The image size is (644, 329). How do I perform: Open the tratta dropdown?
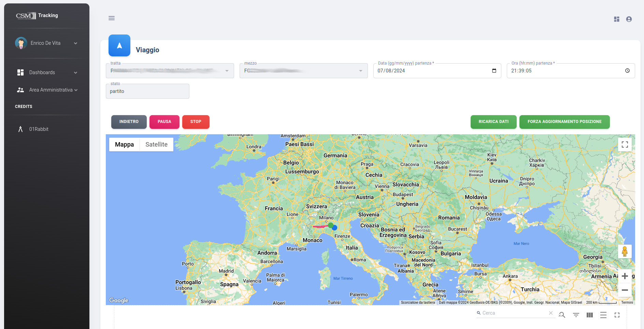click(170, 71)
